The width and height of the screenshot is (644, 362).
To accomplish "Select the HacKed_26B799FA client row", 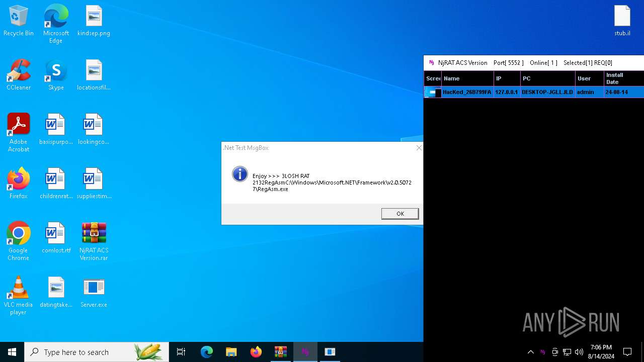I will click(534, 92).
